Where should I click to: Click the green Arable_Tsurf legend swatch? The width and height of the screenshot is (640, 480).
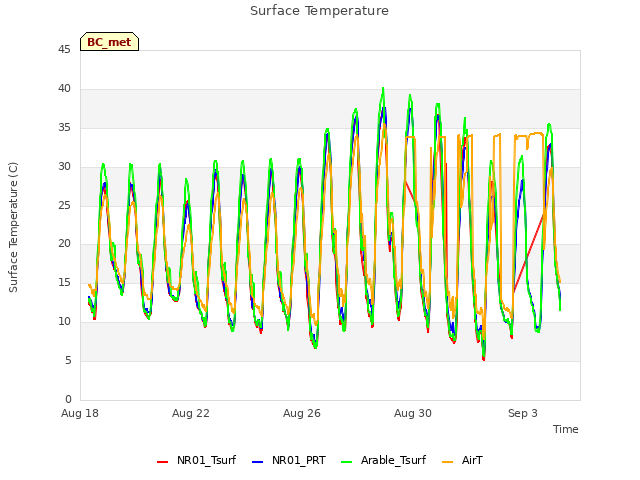pos(347,462)
